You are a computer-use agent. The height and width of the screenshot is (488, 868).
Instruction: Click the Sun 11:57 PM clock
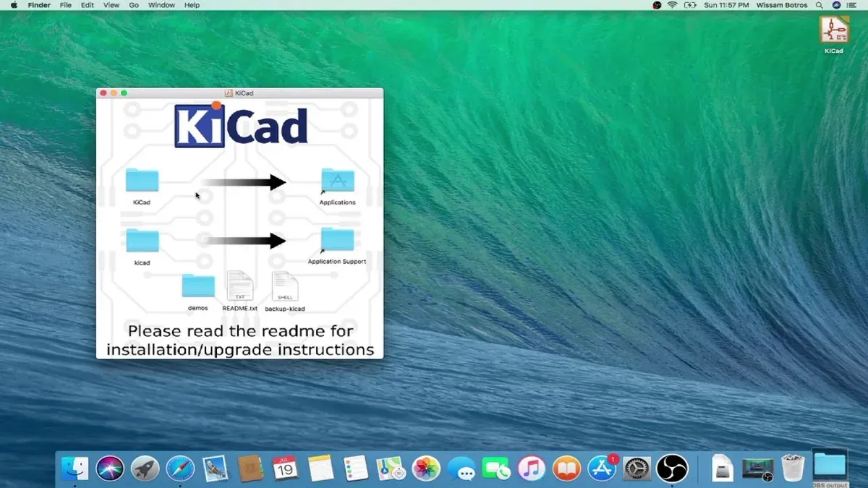pyautogui.click(x=726, y=5)
